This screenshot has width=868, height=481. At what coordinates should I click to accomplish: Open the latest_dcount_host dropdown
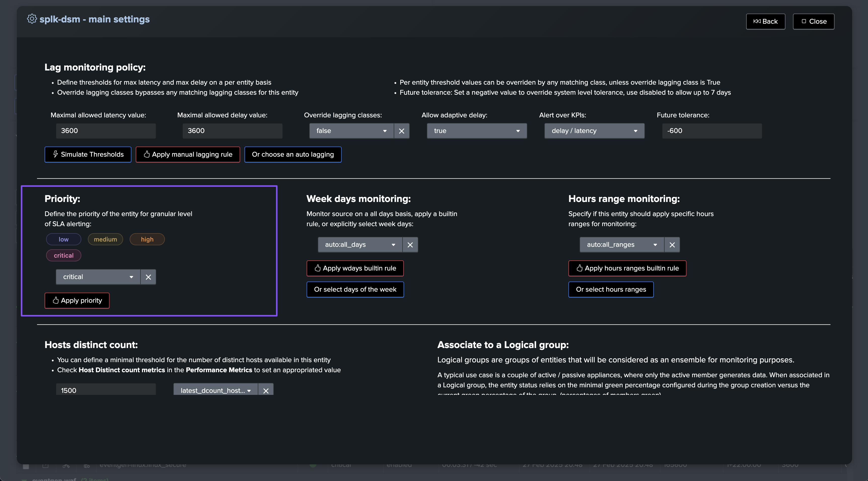click(x=216, y=390)
